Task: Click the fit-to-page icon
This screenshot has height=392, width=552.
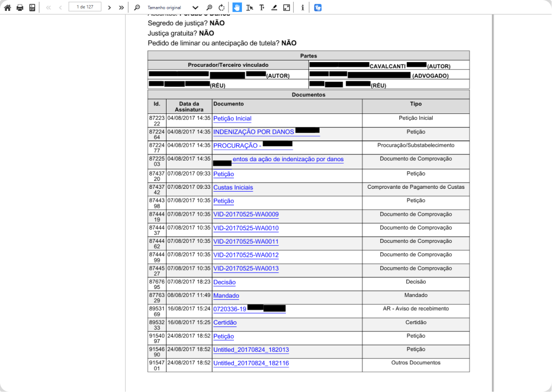Action: (285, 7)
